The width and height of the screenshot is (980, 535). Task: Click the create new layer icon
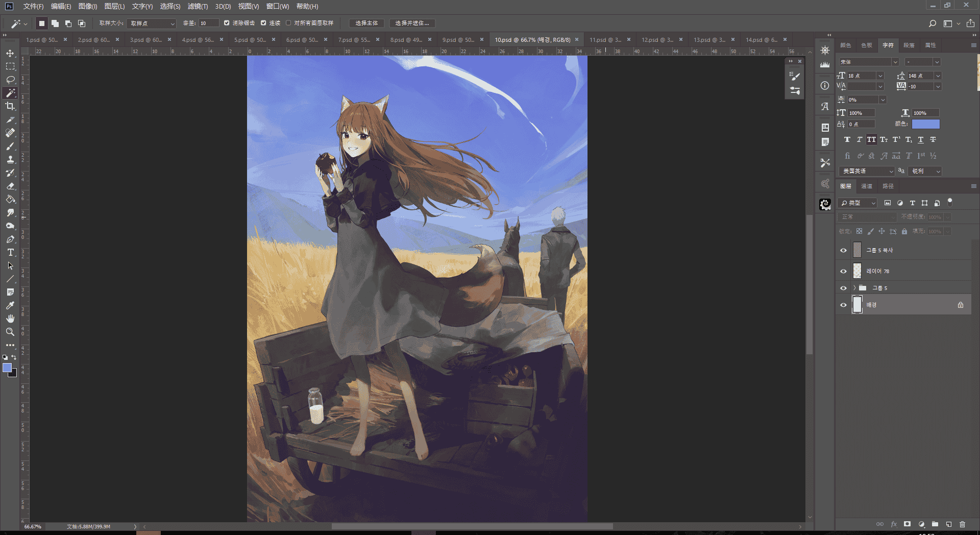pyautogui.click(x=948, y=524)
